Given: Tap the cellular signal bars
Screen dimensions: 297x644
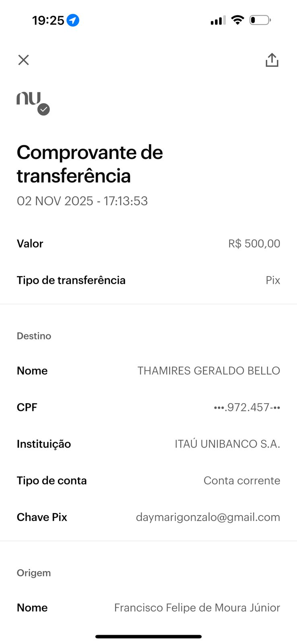Looking at the screenshot, I should coord(218,20).
